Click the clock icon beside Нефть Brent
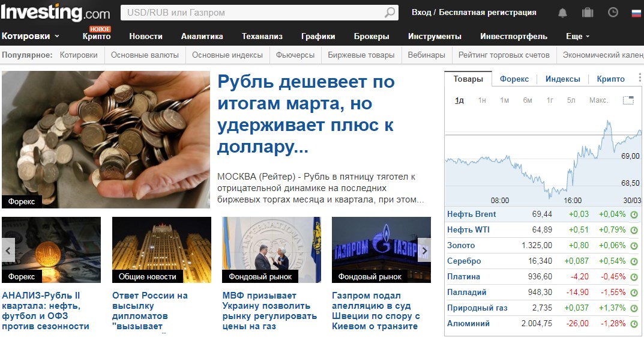 click(x=634, y=214)
